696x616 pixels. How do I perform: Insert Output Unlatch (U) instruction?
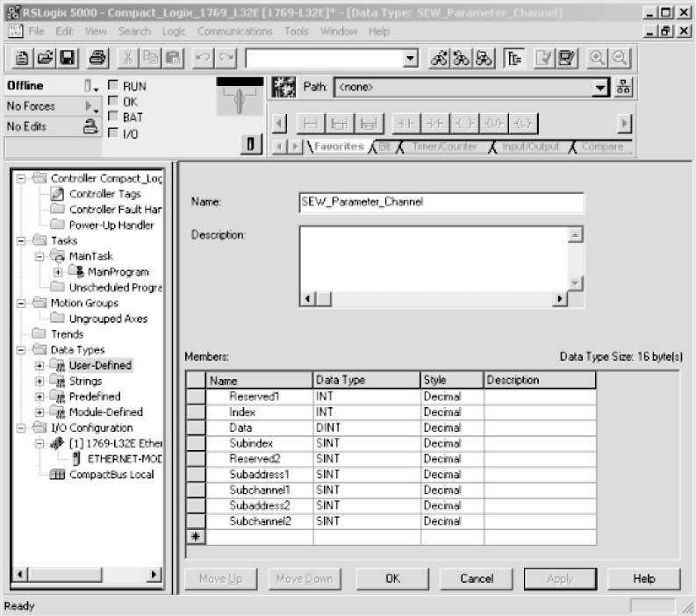493,124
